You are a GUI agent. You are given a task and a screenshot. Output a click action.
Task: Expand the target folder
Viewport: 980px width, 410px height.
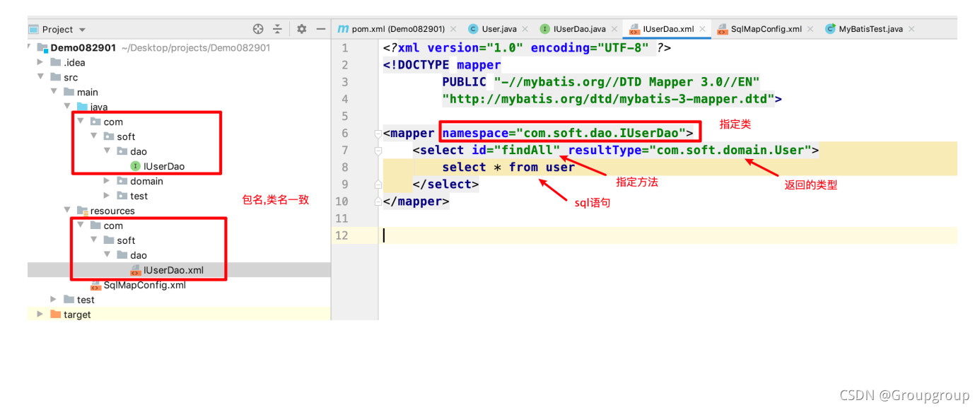[x=40, y=315]
